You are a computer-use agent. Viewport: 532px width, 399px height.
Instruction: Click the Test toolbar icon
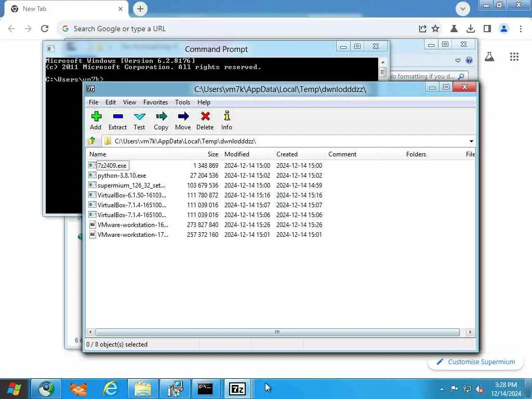(139, 121)
